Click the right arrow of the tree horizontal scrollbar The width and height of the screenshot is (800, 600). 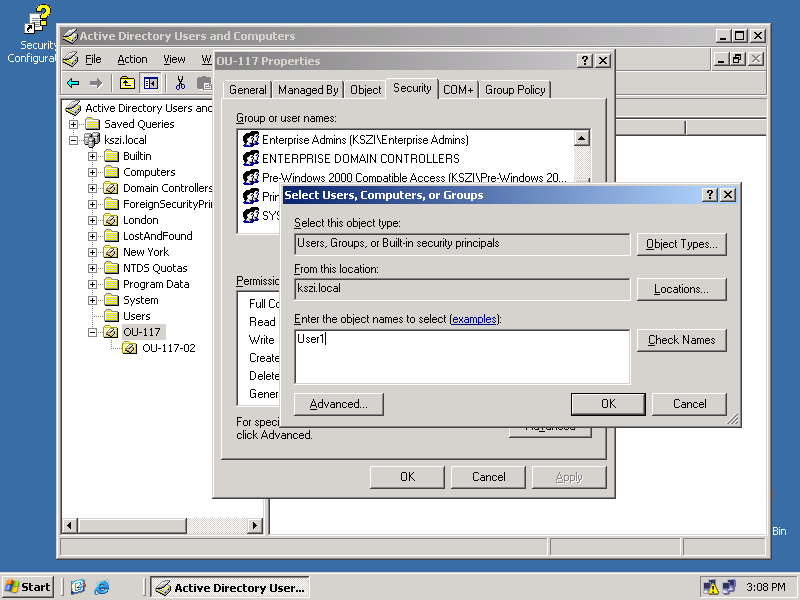(255, 525)
